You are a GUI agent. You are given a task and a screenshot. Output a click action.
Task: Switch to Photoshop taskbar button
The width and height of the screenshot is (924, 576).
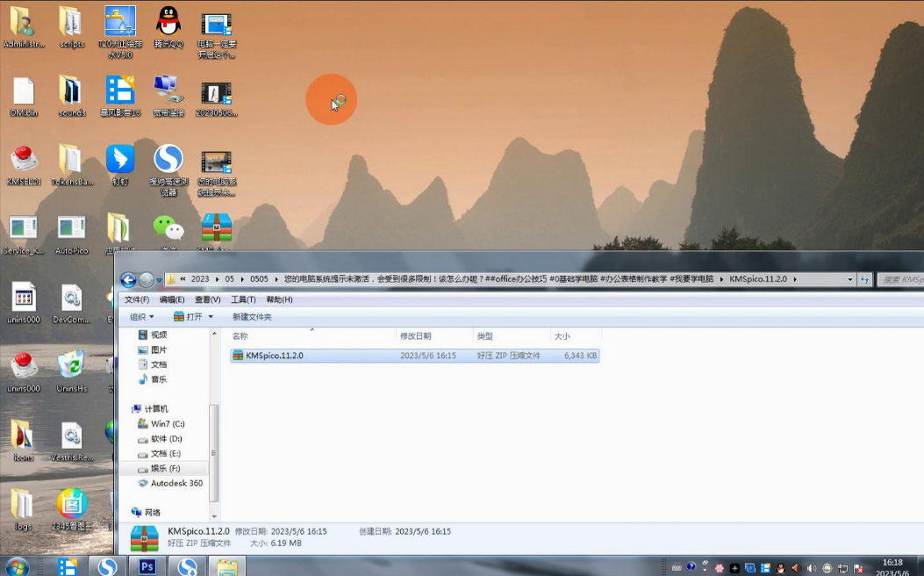click(x=147, y=566)
